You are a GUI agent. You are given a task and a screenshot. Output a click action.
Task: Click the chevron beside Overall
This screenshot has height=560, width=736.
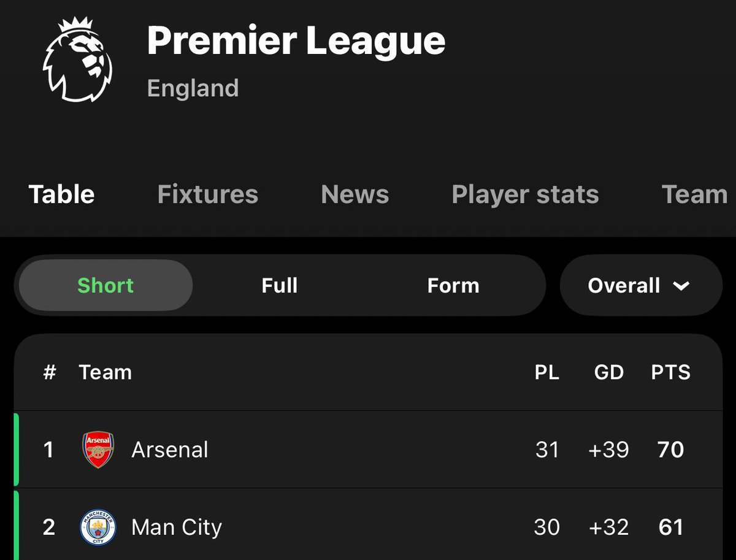[x=681, y=286]
